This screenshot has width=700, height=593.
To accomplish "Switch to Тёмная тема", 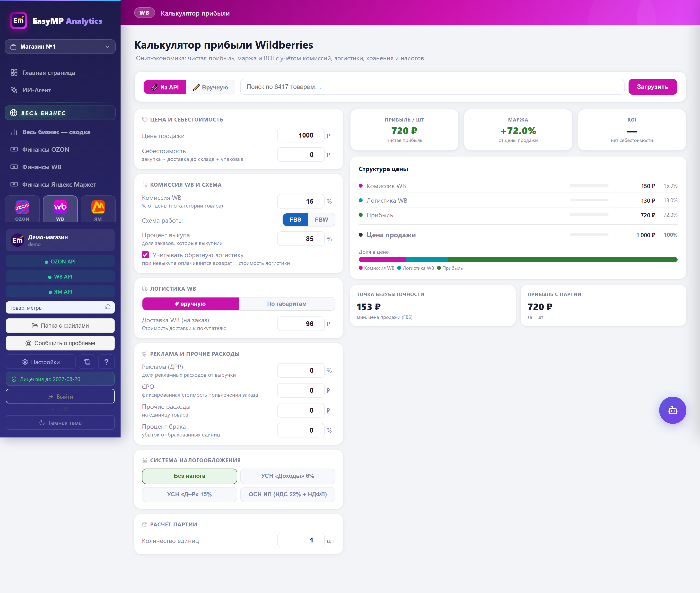I will 60,423.
